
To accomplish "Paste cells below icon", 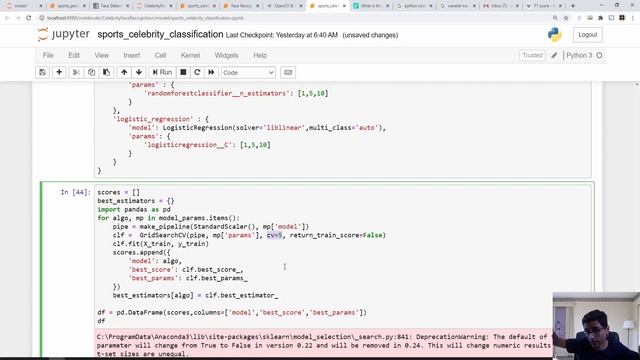I will (x=107, y=72).
